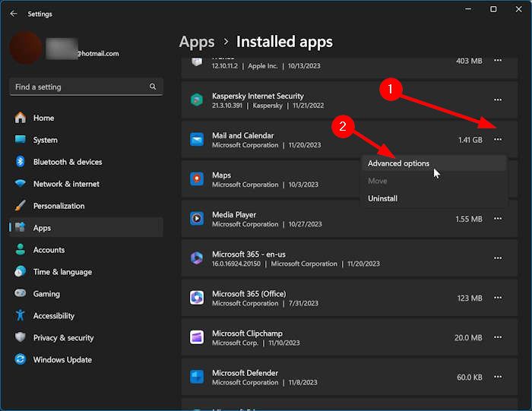This screenshot has width=532, height=411.
Task: Click the Network wifi icon
Action: click(x=21, y=183)
